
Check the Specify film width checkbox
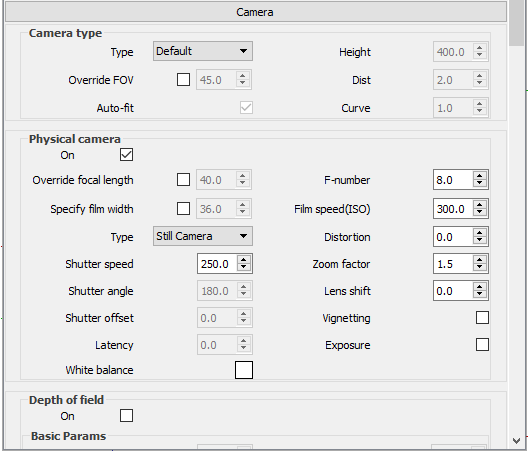[x=183, y=208]
